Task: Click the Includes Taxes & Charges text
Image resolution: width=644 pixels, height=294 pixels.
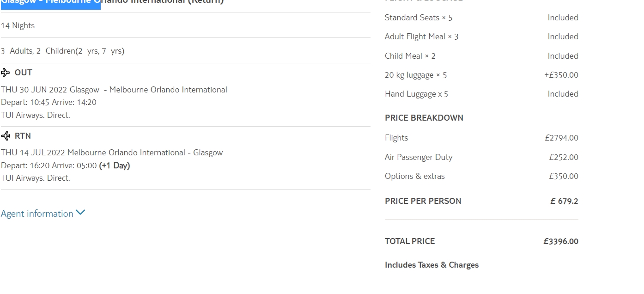Action: [x=431, y=265]
